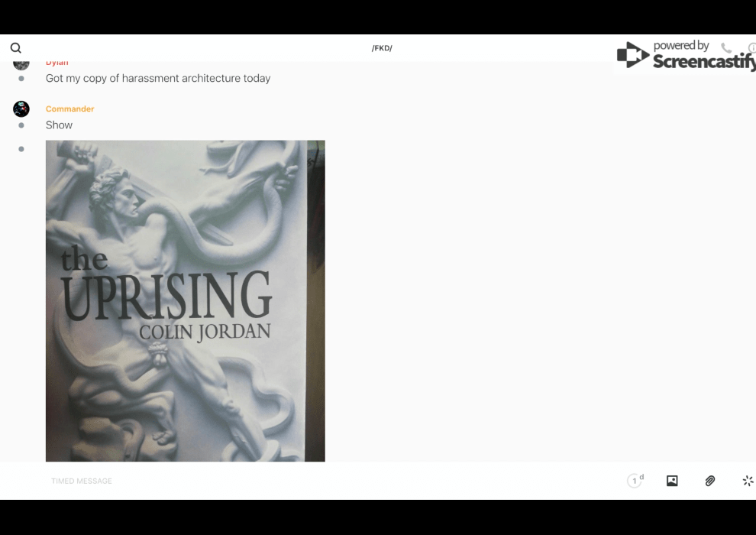
Task: Focus the Timed Message input field
Action: 305,481
